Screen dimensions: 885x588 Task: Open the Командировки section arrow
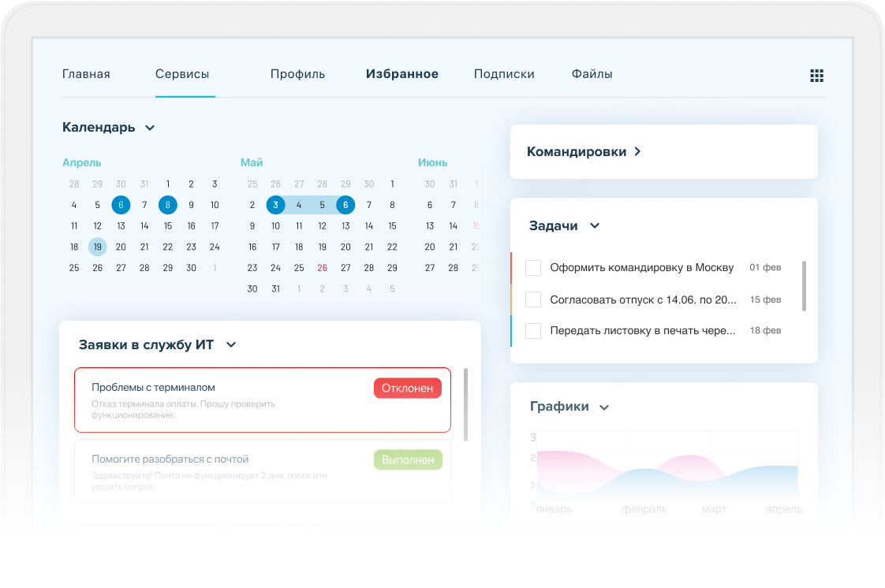(639, 152)
